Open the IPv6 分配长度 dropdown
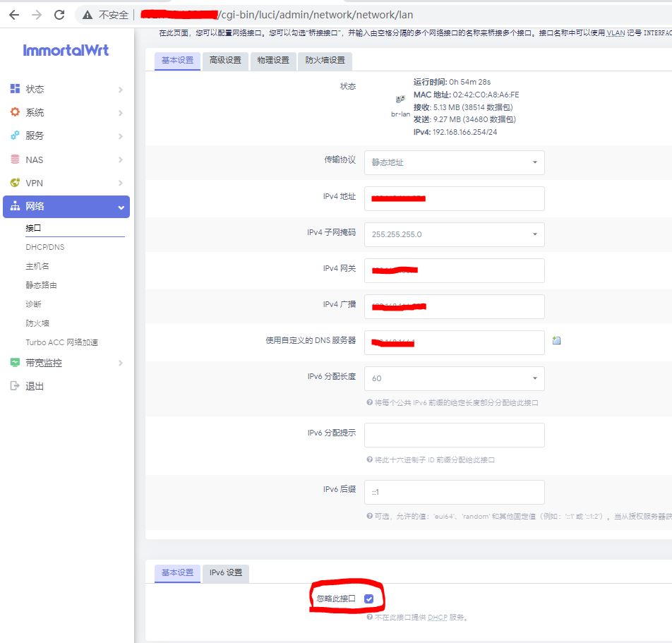The image size is (672, 643). (454, 378)
